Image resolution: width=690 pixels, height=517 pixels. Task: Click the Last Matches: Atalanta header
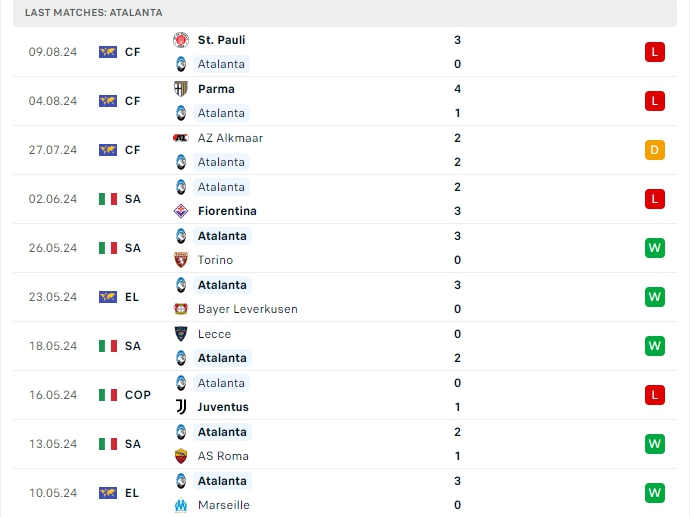(x=94, y=12)
